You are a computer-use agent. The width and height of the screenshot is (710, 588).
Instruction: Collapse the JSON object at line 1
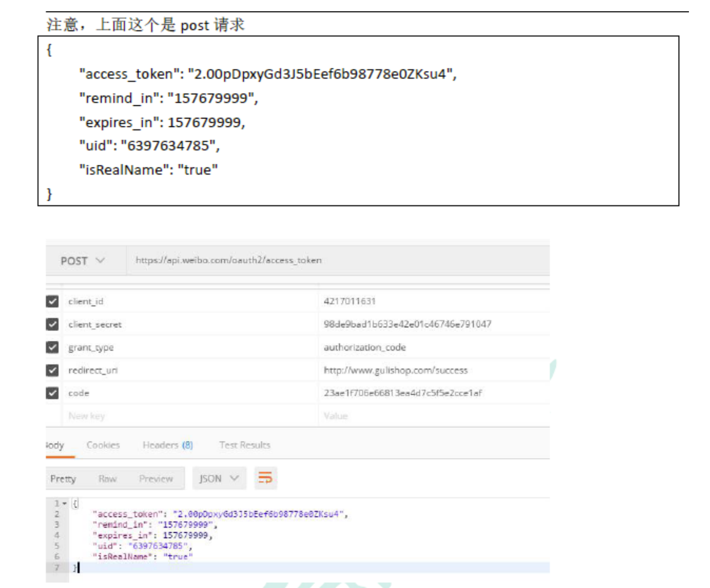(x=65, y=503)
